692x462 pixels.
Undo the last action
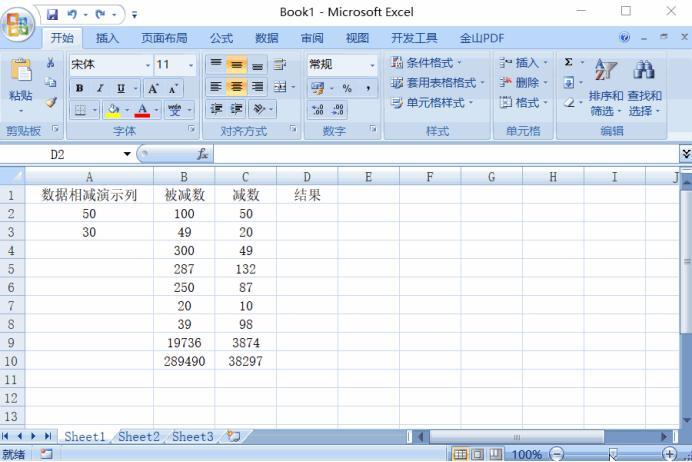tap(72, 15)
